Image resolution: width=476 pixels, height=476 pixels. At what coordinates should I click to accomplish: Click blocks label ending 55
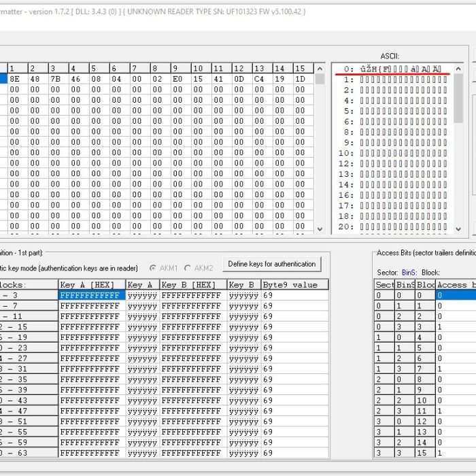(x=29, y=432)
